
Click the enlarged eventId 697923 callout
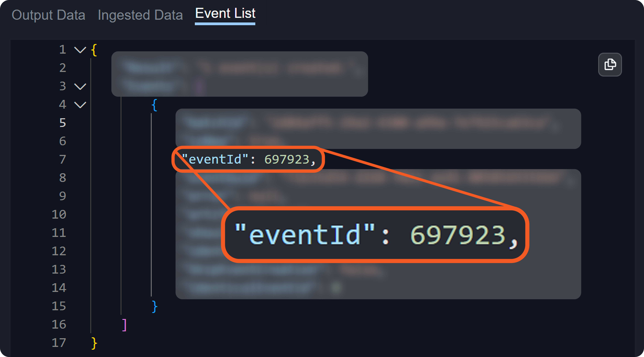click(x=375, y=235)
